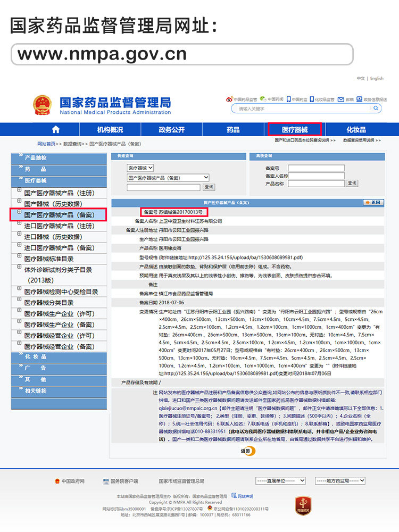
Task: Expand the 产品抽检 sidebar section
Action: (x=59, y=158)
